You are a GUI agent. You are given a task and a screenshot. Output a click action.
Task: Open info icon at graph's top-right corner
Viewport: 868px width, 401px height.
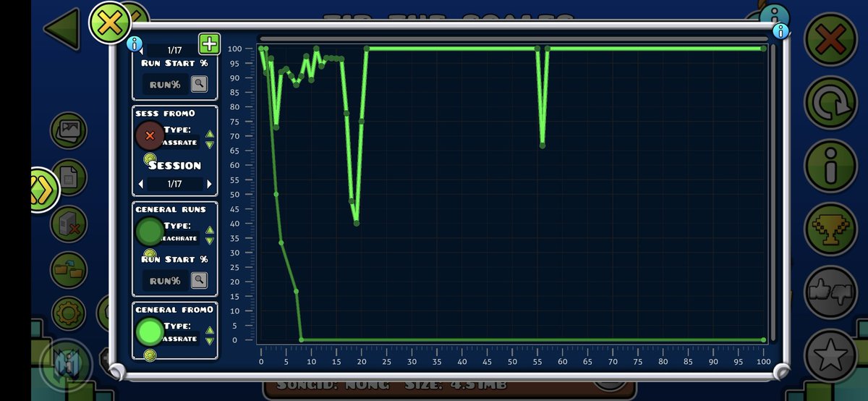click(x=780, y=31)
